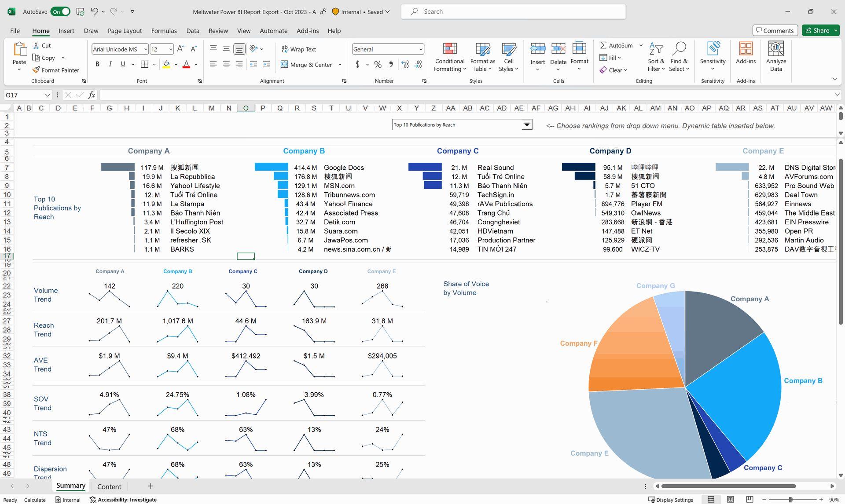Apply the yellow Fill Color bucket
The height and width of the screenshot is (504, 845).
point(166,64)
